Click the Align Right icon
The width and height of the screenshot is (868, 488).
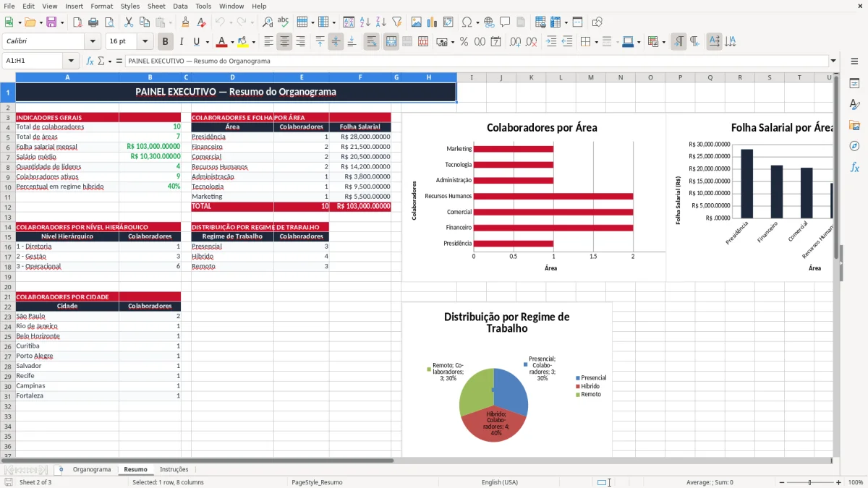(x=300, y=42)
